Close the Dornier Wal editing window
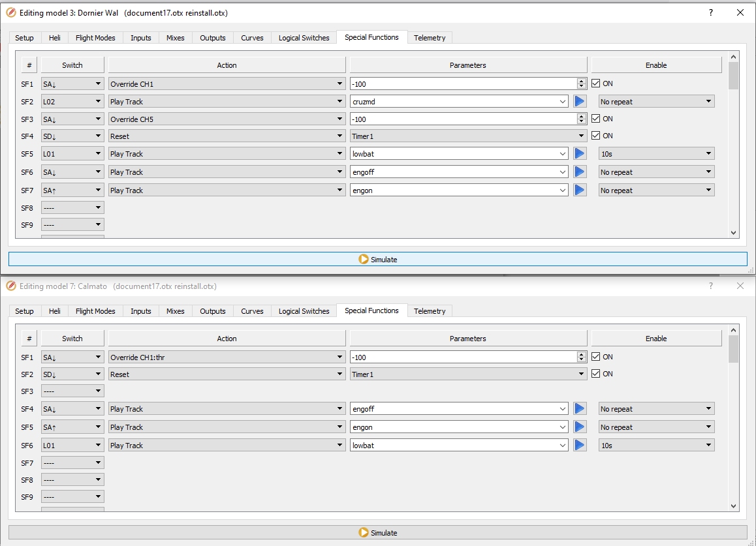 tap(740, 12)
